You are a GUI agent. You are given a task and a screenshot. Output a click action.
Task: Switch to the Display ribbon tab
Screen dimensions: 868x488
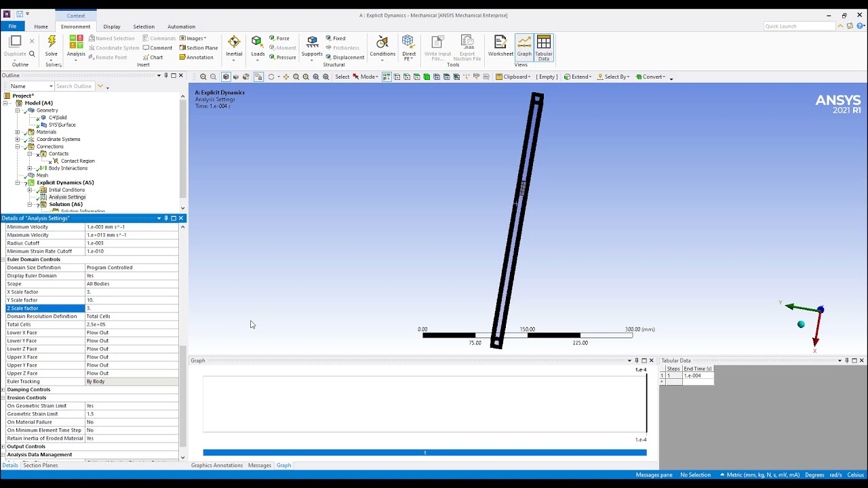[112, 26]
